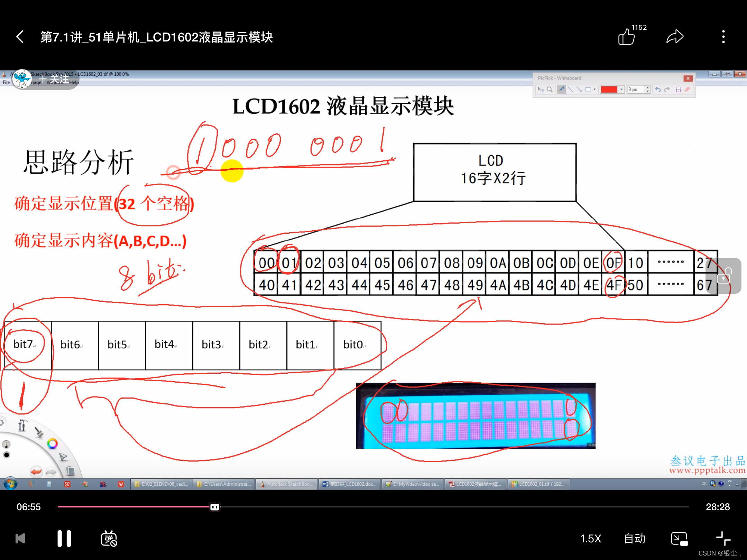Click the LCD display photo thumbnail
Viewport: 747px width, 560px height.
[476, 416]
